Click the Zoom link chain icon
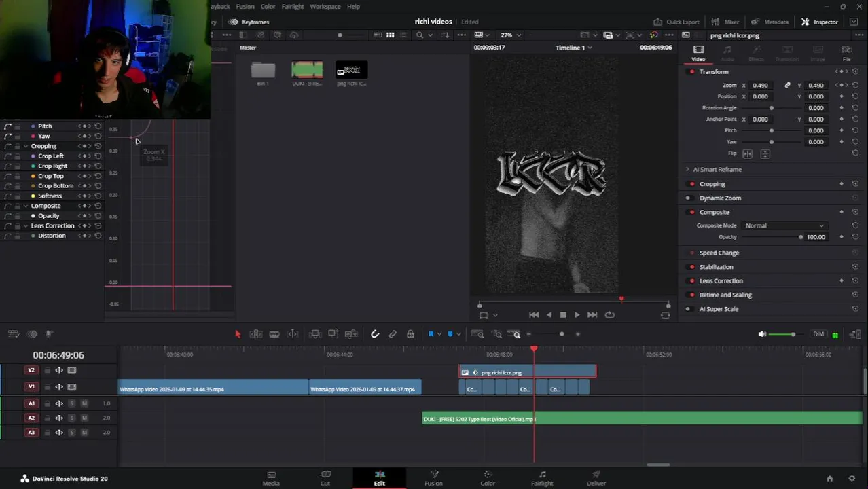 coord(787,86)
